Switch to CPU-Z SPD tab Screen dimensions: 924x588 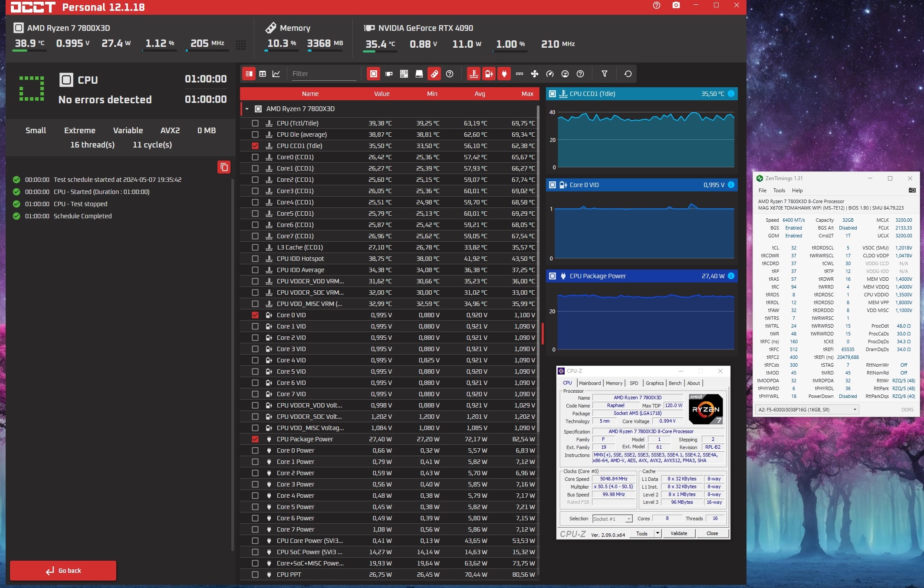click(634, 383)
